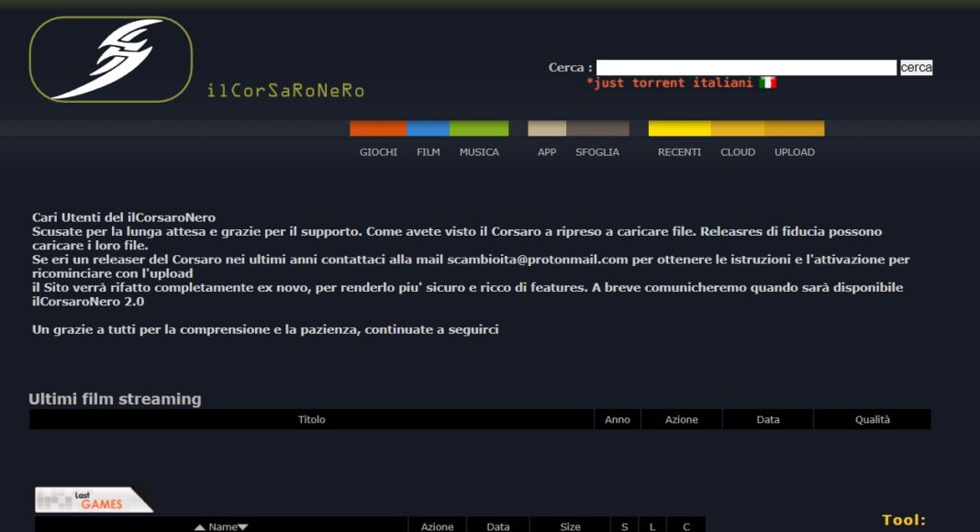Go to the UPLOAD page
Screen dimensions: 980x532
coord(795,151)
